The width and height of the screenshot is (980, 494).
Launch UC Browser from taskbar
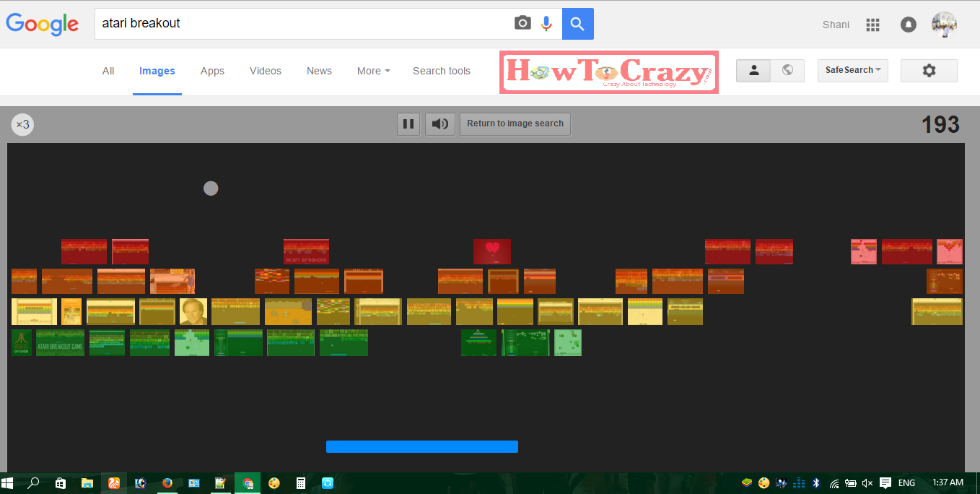coord(114,483)
